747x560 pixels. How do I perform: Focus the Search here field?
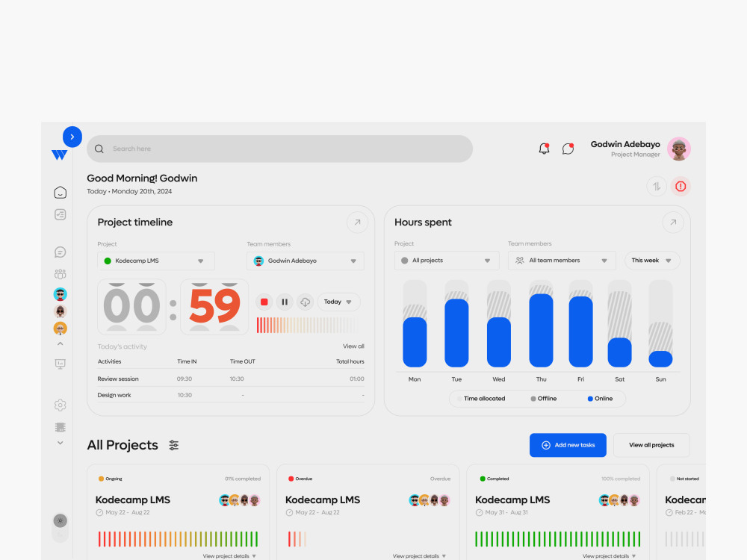click(x=279, y=149)
